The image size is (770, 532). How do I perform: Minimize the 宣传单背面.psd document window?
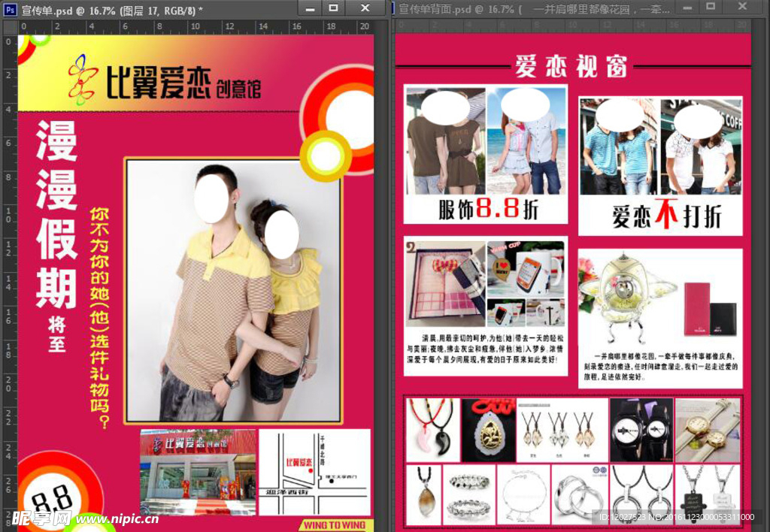(687, 8)
